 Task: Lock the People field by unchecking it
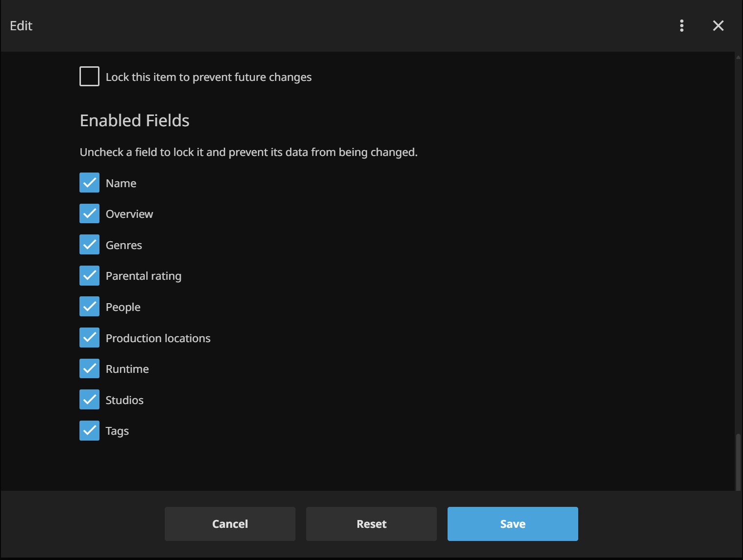tap(89, 307)
